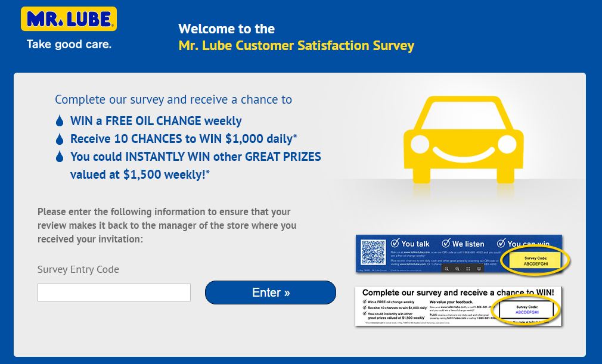Click the right magnifier icon on image toolbar
Viewport: 602px width, 364px height.
tap(457, 269)
